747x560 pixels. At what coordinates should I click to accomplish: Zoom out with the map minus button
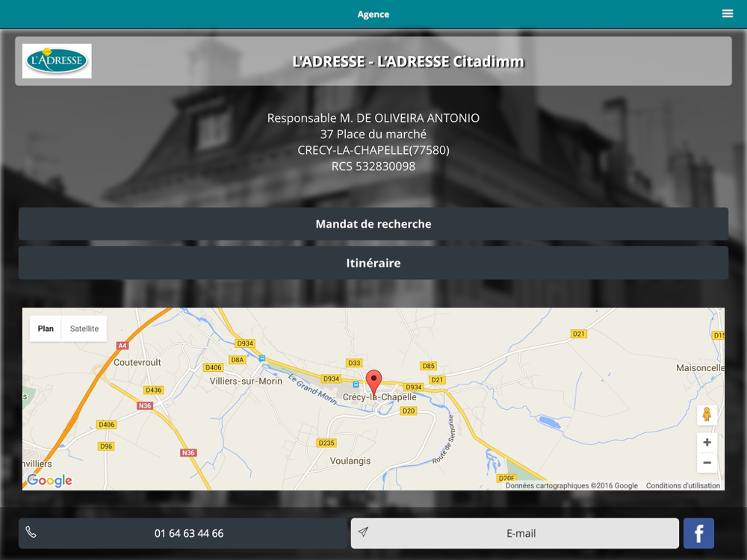707,462
